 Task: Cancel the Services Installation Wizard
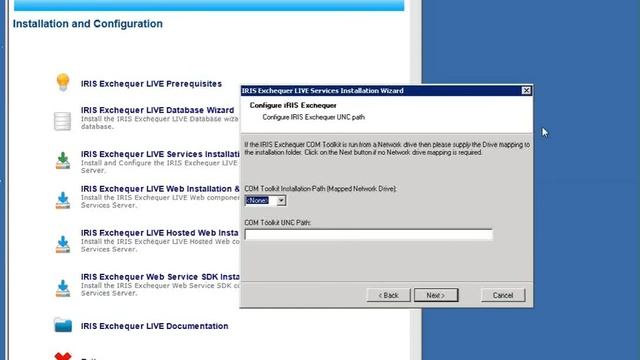[503, 295]
